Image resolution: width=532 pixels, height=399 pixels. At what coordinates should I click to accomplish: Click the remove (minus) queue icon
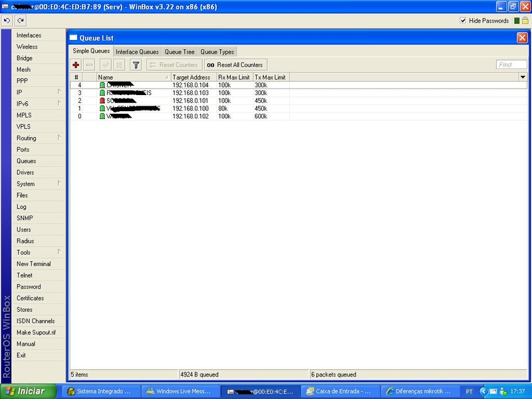[x=90, y=65]
